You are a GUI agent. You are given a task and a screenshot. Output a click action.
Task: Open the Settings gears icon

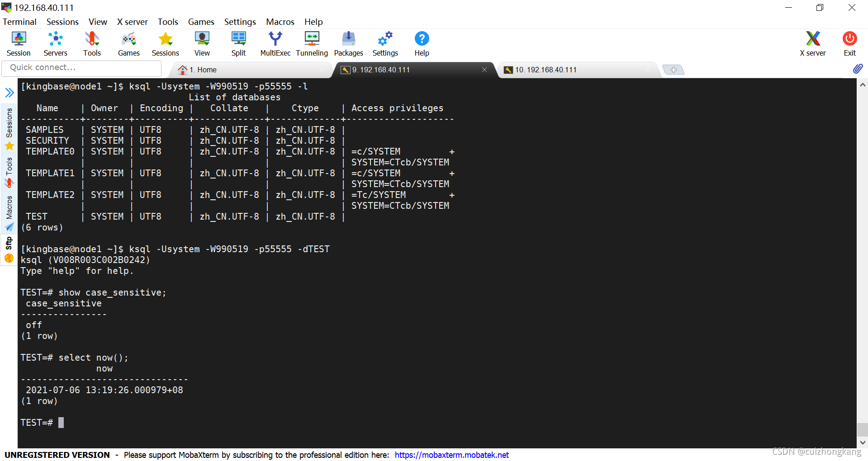[385, 44]
